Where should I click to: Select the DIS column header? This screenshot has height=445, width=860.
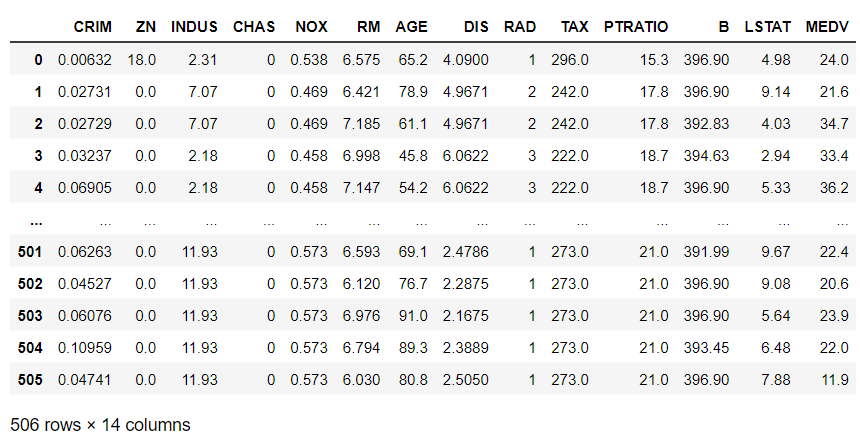476,27
